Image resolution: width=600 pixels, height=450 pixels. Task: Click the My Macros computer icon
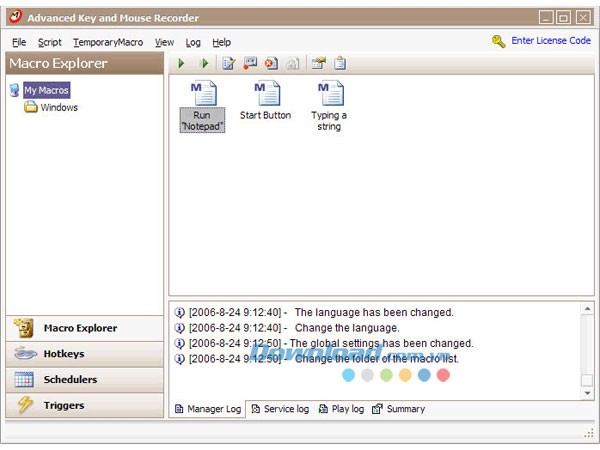pyautogui.click(x=15, y=90)
